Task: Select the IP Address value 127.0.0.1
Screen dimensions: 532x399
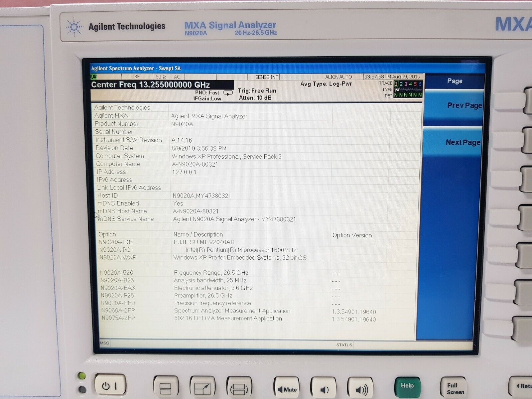Action: click(x=184, y=172)
